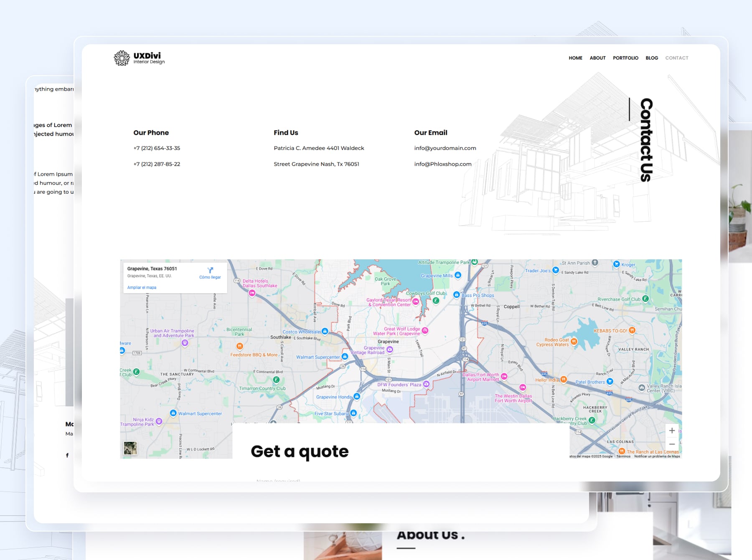Open the HOME menu item
752x560 pixels.
[575, 58]
